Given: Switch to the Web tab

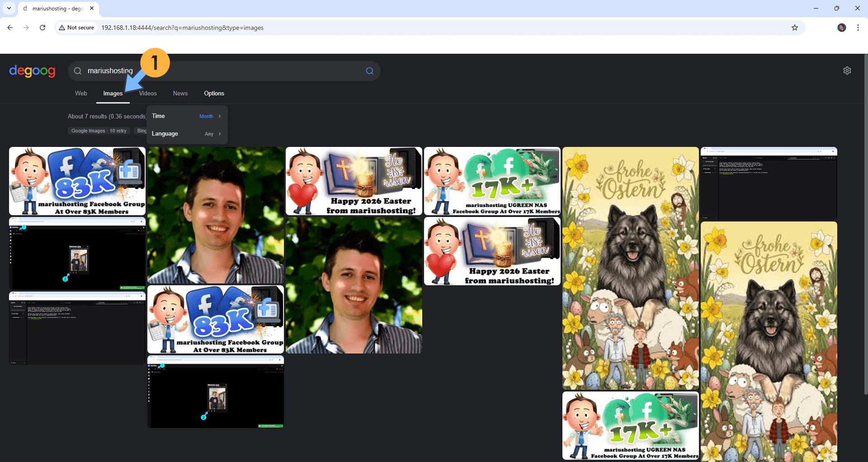Looking at the screenshot, I should point(81,94).
